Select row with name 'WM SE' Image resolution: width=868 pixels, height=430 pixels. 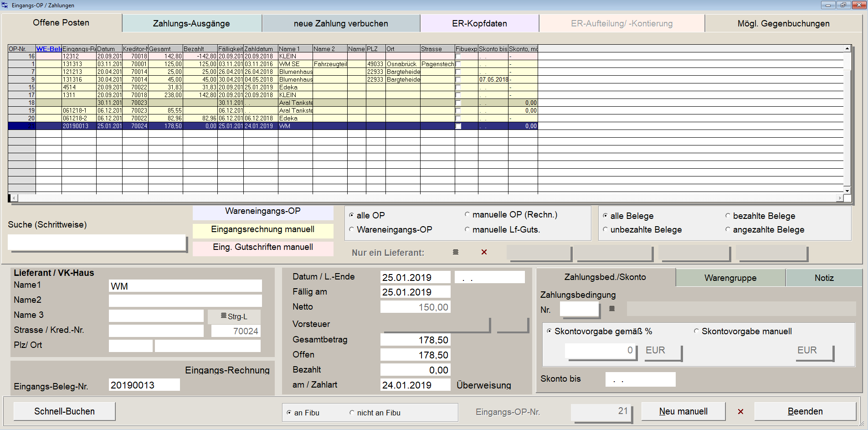coord(272,64)
